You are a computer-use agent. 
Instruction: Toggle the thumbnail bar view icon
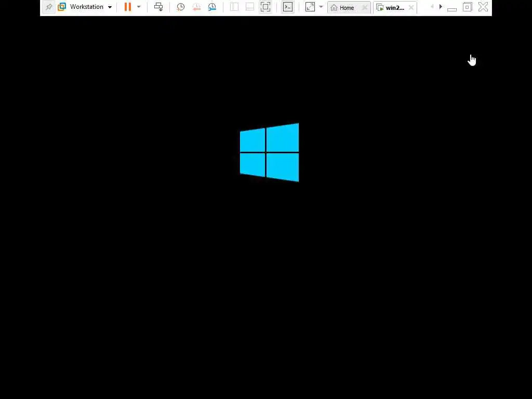point(250,7)
